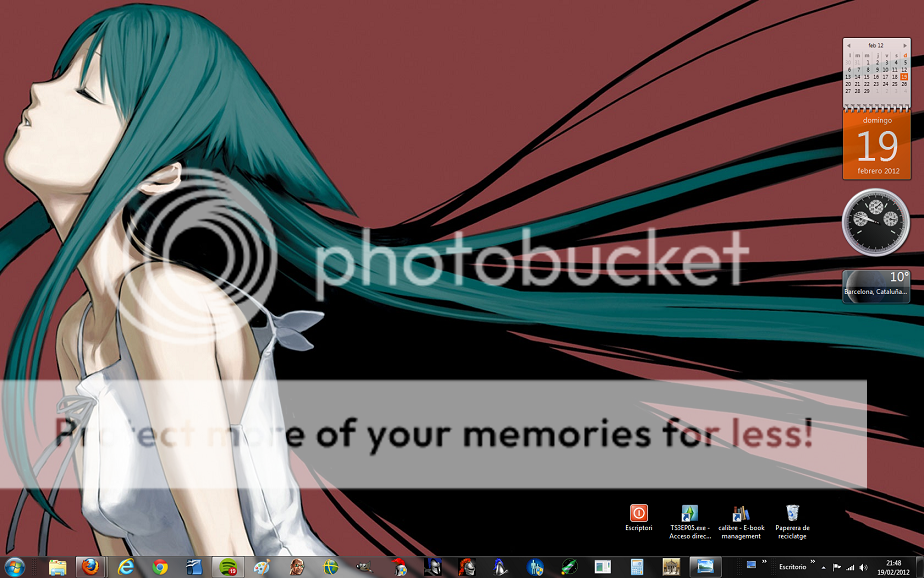Open Internet Explorer in the taskbar

[x=125, y=567]
